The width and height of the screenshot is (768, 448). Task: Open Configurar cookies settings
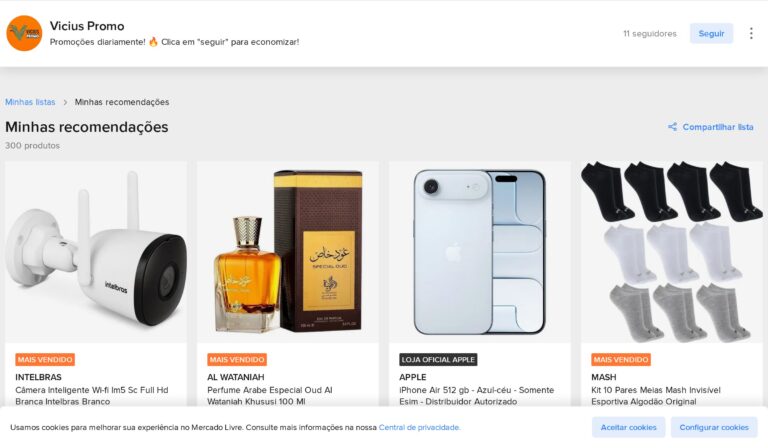tap(714, 427)
